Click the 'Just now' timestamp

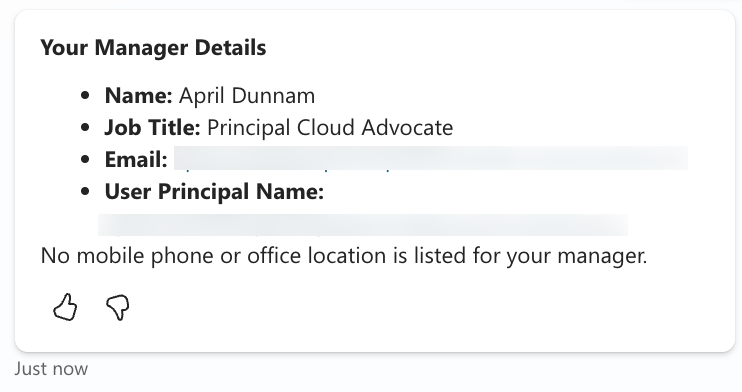(51, 369)
